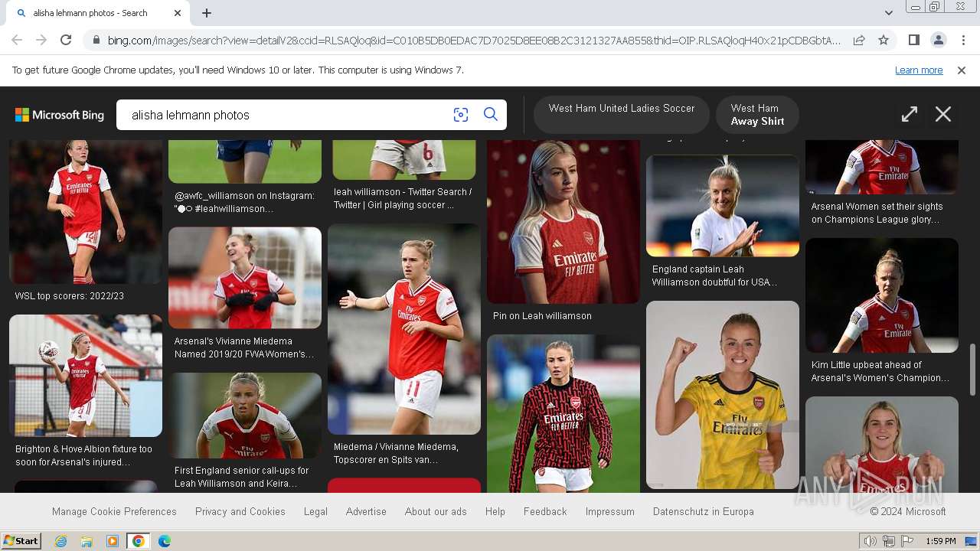
Task: Close the alisha lehmann photos tab
Action: (x=178, y=13)
